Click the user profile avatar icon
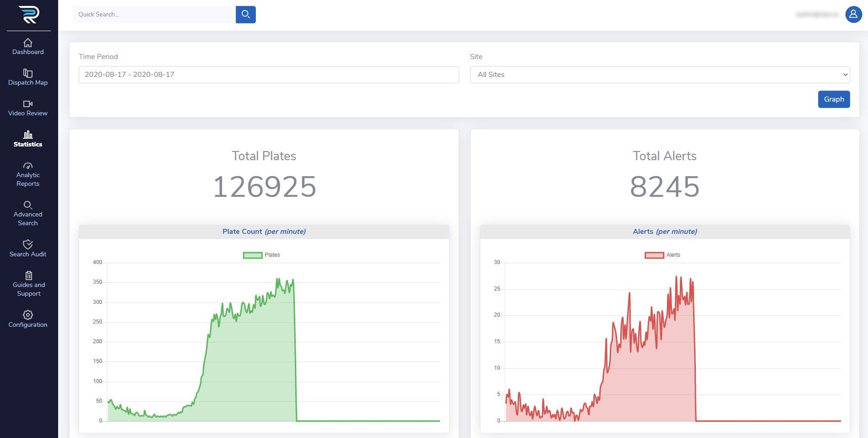 (853, 15)
